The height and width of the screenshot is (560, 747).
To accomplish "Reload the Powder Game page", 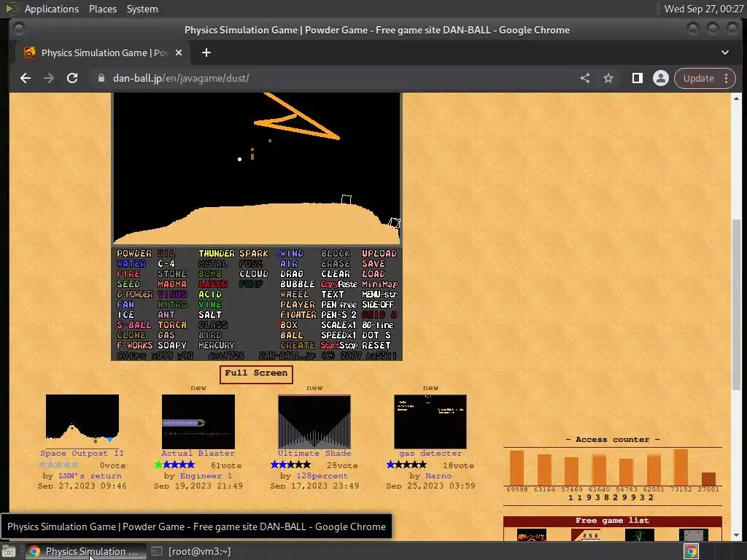I will click(72, 78).
